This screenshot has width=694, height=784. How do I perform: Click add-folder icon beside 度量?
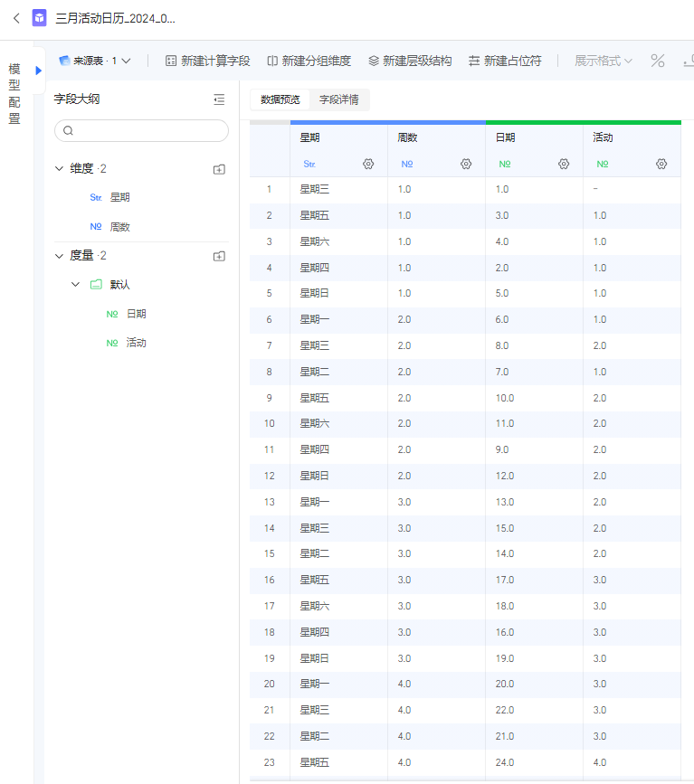219,257
